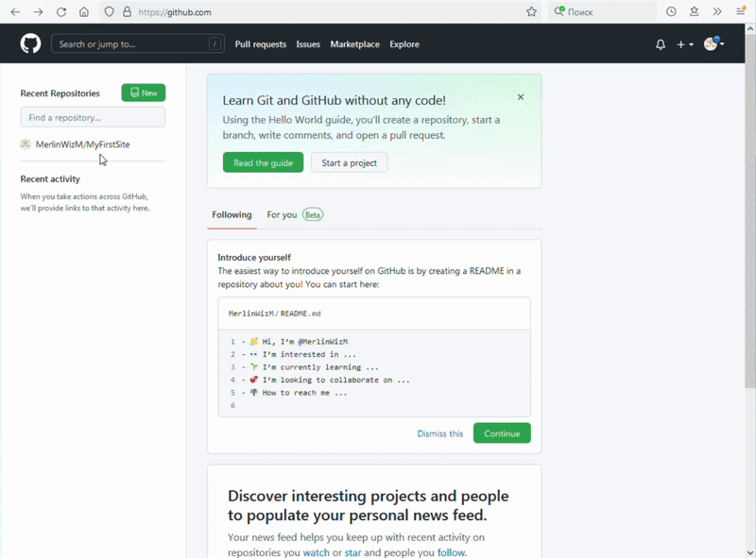Open Explore in the header

click(404, 44)
